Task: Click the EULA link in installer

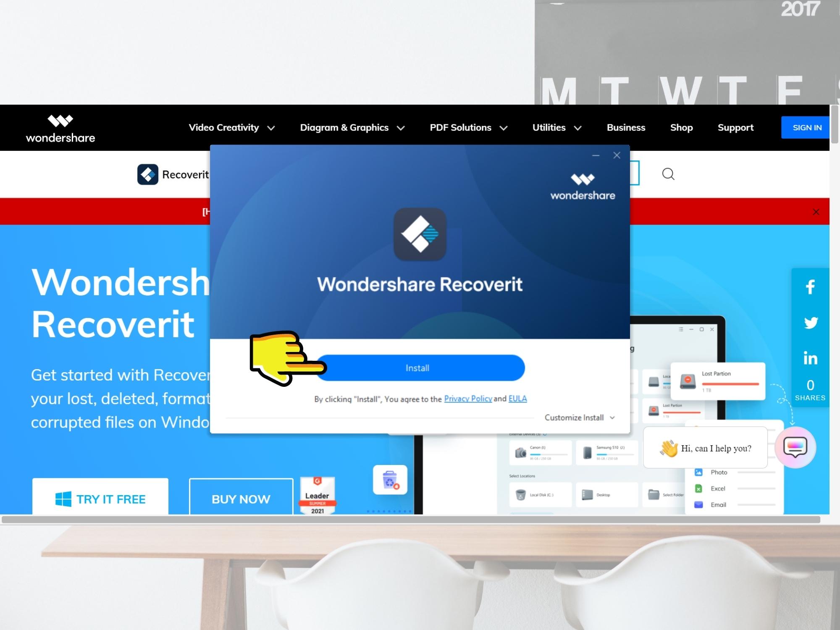Action: (x=517, y=398)
